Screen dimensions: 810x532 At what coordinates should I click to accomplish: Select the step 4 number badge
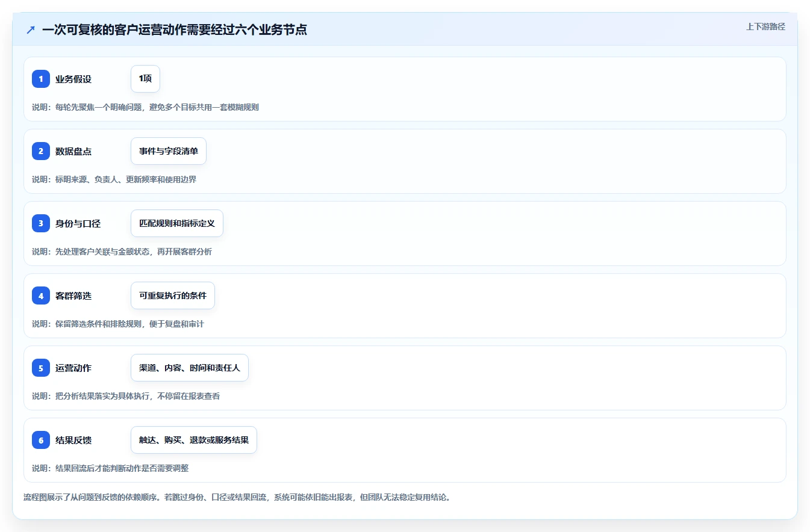pyautogui.click(x=41, y=295)
